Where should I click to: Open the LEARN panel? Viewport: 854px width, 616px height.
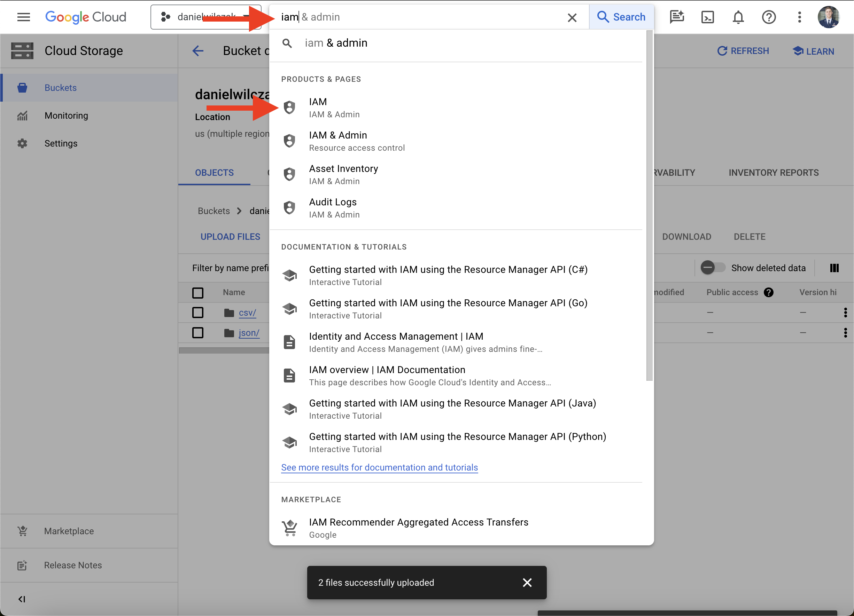click(813, 51)
